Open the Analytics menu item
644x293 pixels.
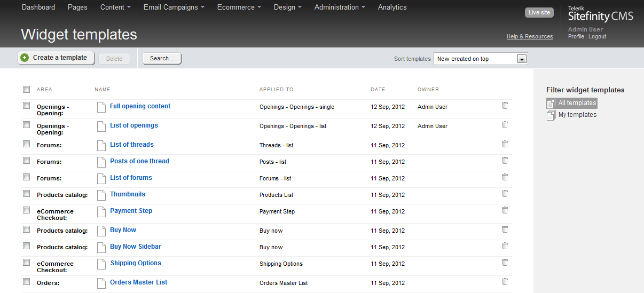(392, 7)
